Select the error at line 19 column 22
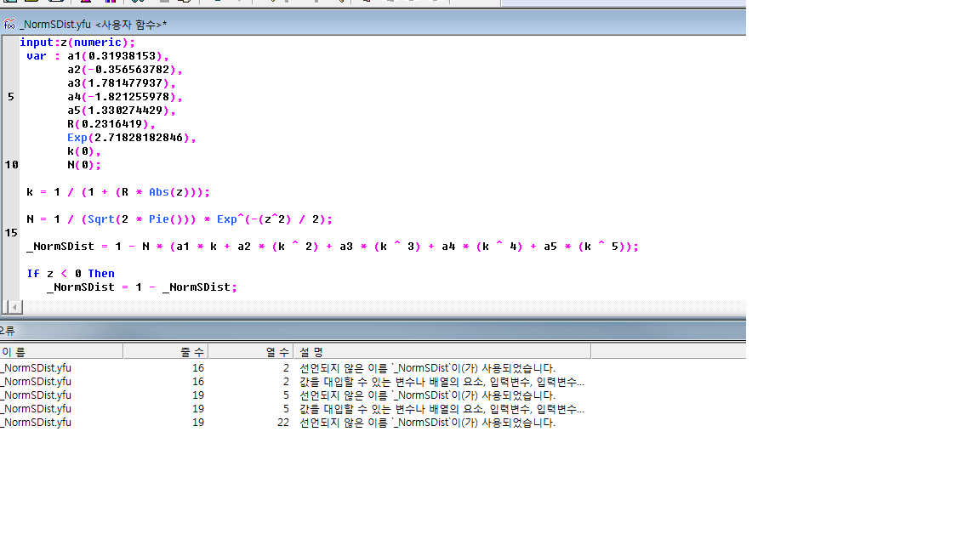This screenshot has height=551, width=980. [x=427, y=423]
